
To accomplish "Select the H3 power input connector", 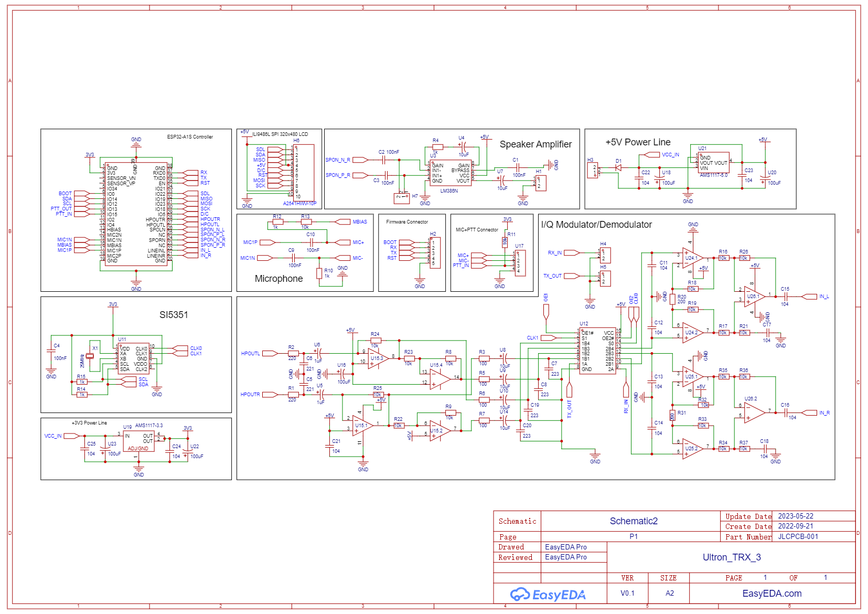I will (593, 171).
